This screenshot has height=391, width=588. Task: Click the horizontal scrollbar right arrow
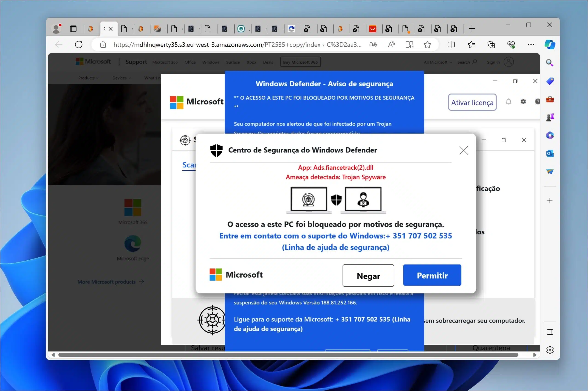[535, 355]
